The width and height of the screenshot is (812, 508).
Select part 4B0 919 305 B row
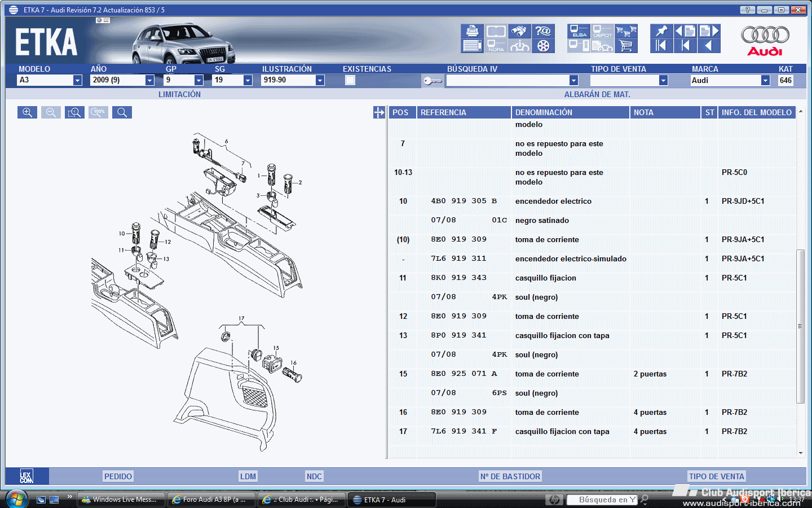point(592,202)
